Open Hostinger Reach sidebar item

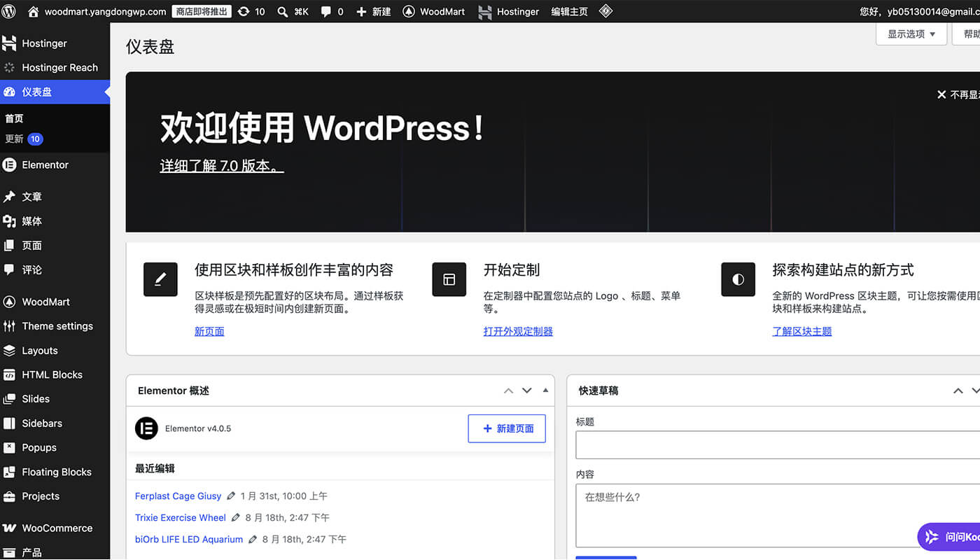coord(55,68)
